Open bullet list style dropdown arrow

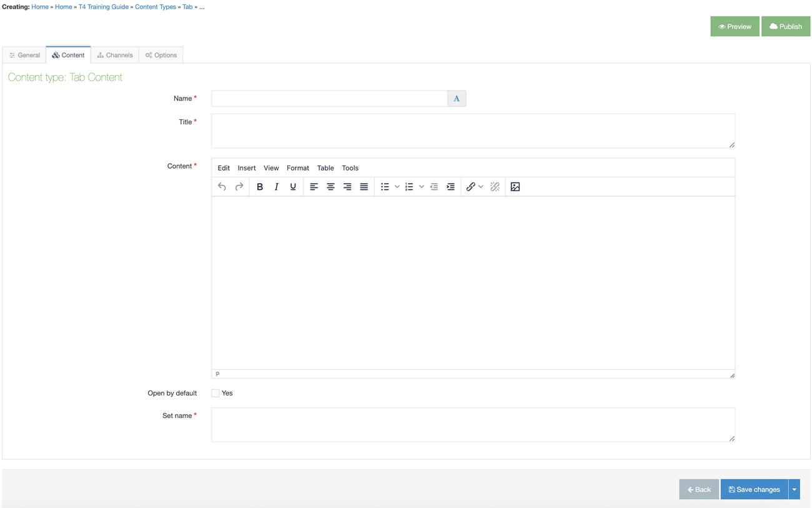point(397,187)
